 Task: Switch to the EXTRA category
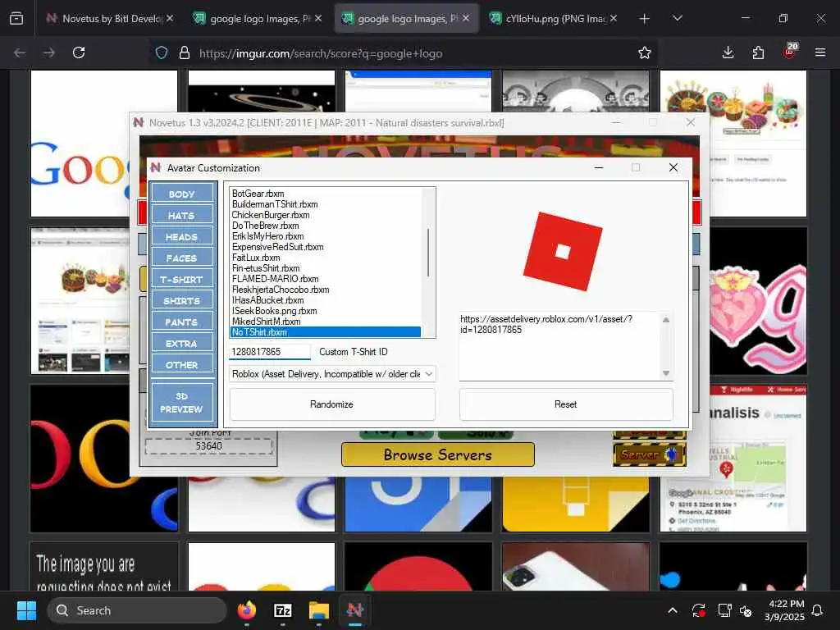click(x=181, y=344)
